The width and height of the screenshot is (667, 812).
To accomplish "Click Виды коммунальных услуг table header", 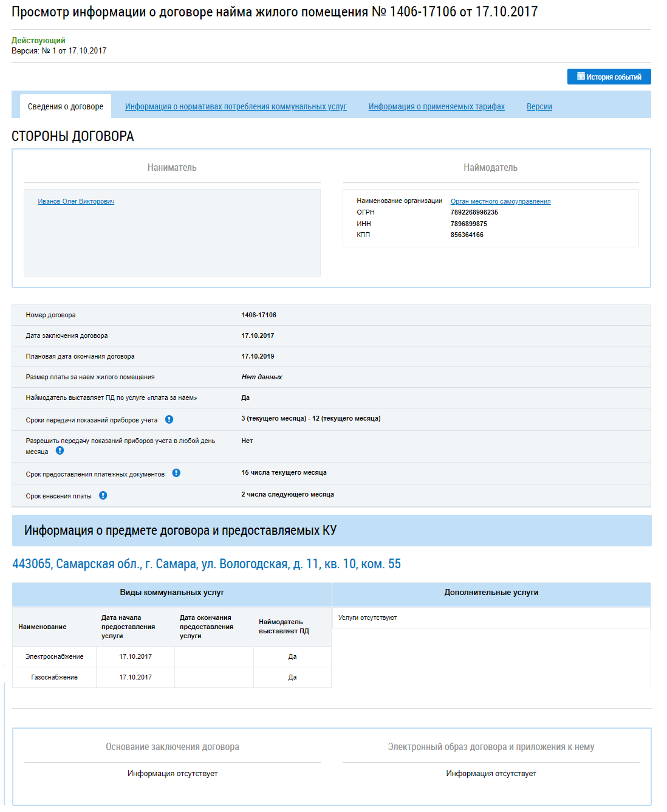I will pos(172,593).
